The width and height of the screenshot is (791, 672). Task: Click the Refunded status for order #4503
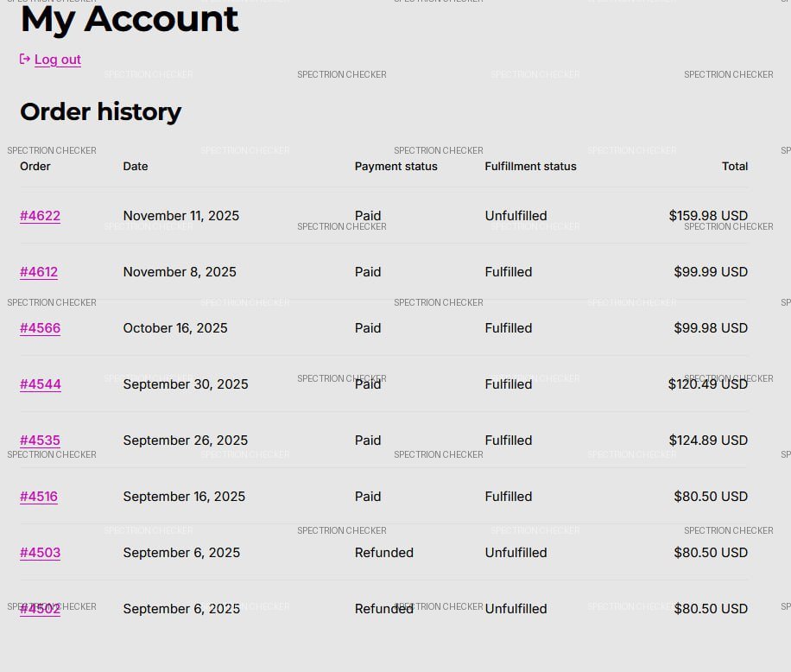[x=384, y=553]
